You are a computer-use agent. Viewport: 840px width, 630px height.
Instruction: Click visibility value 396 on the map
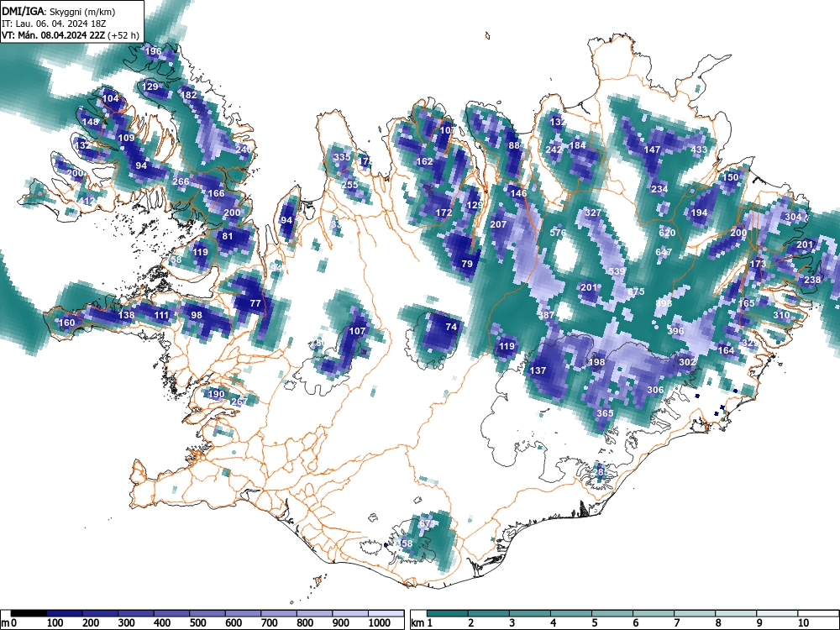click(675, 330)
